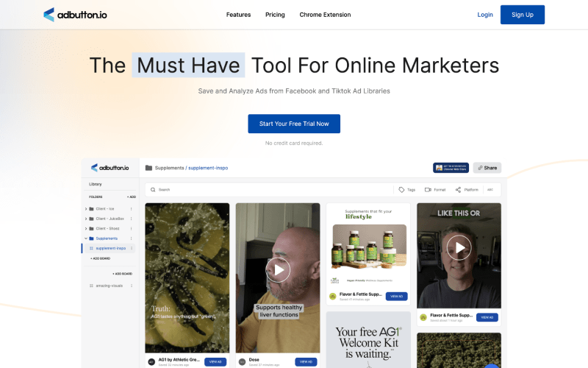The width and height of the screenshot is (588, 368).
Task: Open the Format filter dropdown
Action: [x=435, y=190]
